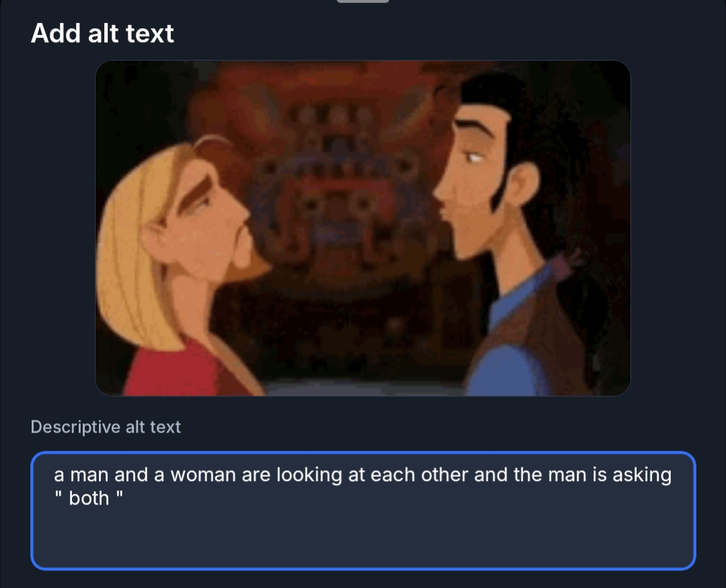Place cursor at the start before 'a man'

coord(54,475)
